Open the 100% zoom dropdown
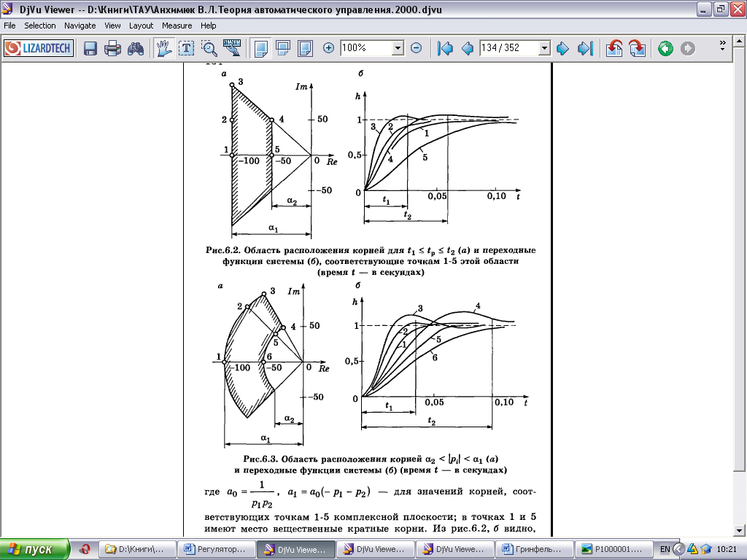The image size is (747, 560). coord(398,48)
